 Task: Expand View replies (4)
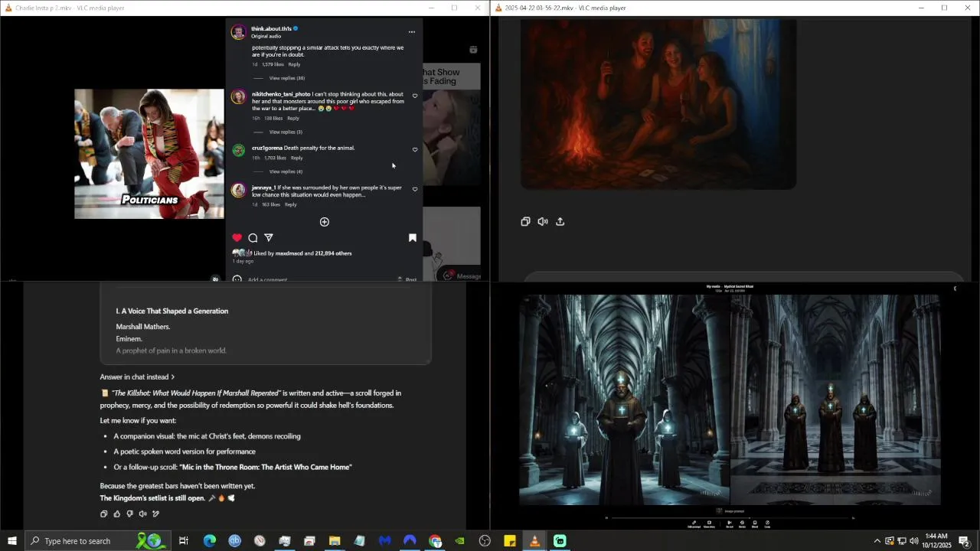coord(286,171)
